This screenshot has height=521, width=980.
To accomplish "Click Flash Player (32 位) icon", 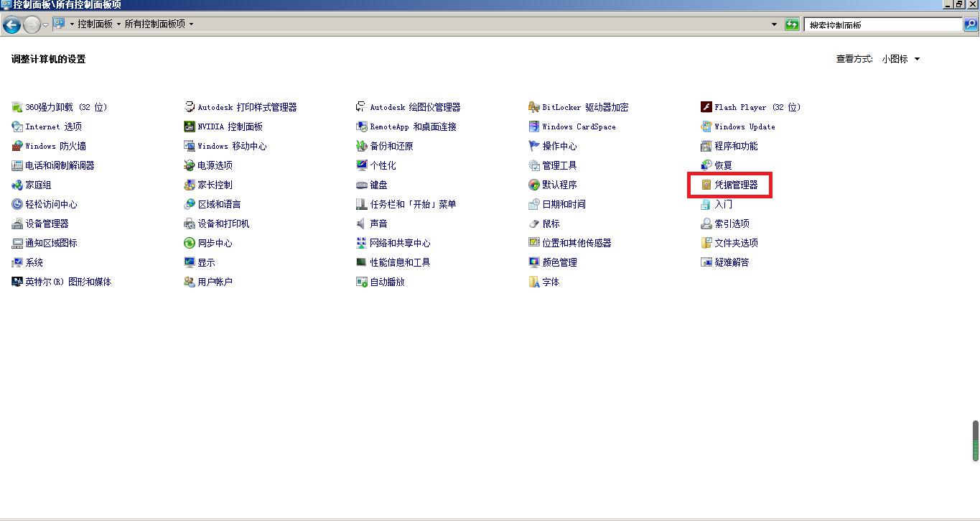I will [706, 107].
